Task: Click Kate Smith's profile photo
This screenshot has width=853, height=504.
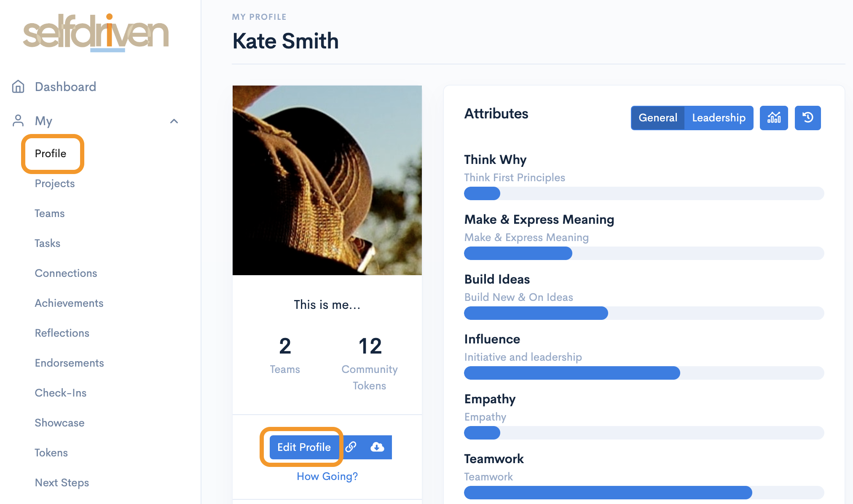Action: point(327,180)
